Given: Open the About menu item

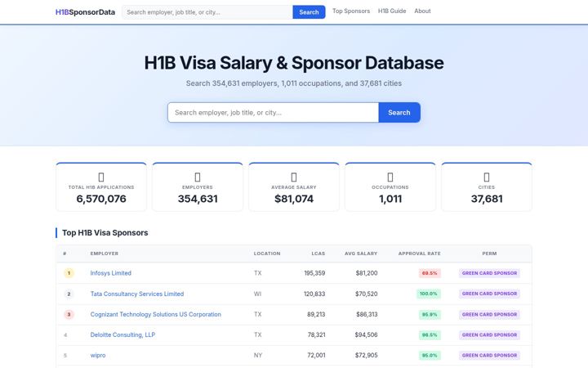Looking at the screenshot, I should 422,11.
